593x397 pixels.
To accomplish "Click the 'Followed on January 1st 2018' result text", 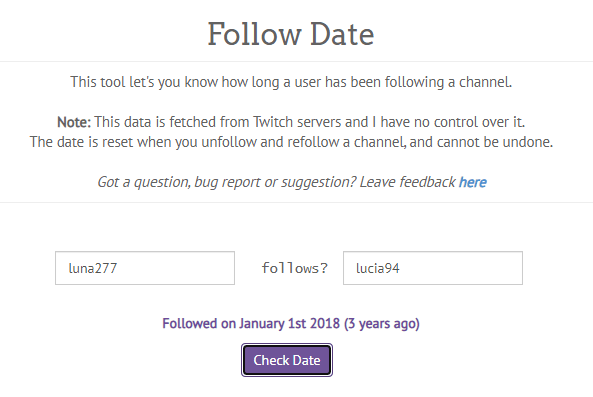I will (x=251, y=324).
